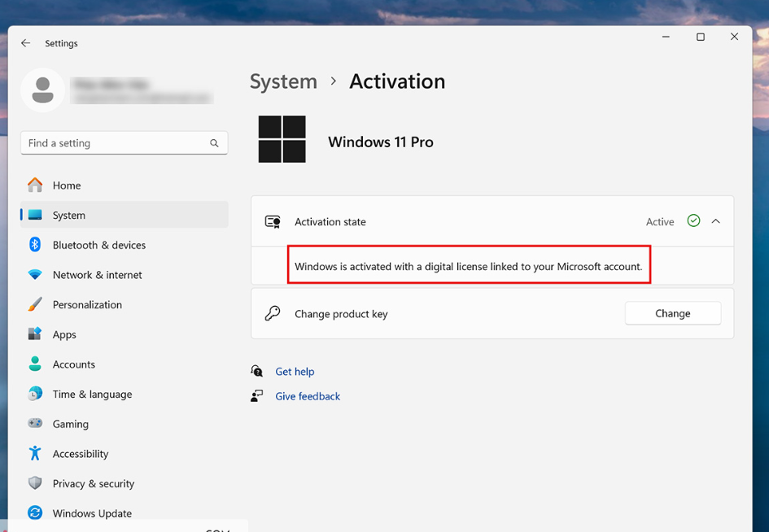This screenshot has width=769, height=532.
Task: Click the search magnifier icon
Action: coord(214,143)
